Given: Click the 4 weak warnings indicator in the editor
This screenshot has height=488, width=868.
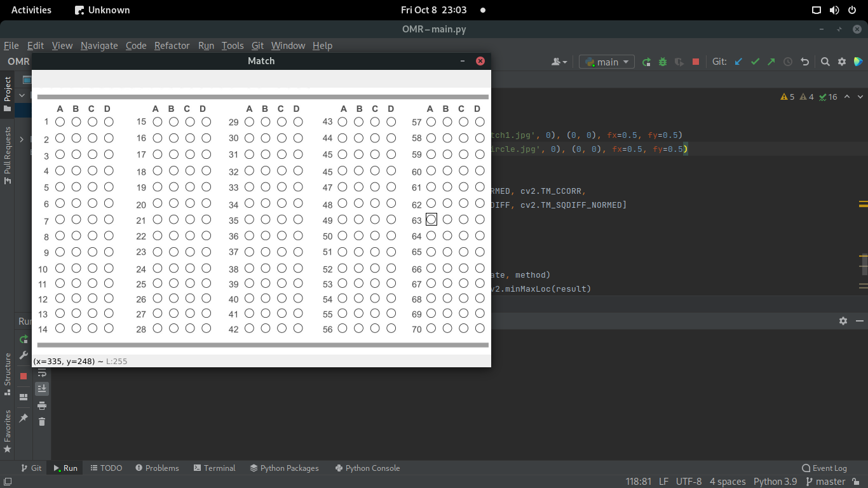Looking at the screenshot, I should point(807,97).
